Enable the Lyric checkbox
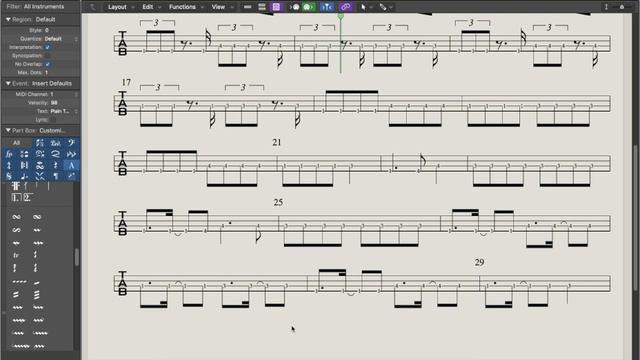This screenshot has width=640, height=360. (x=52, y=120)
